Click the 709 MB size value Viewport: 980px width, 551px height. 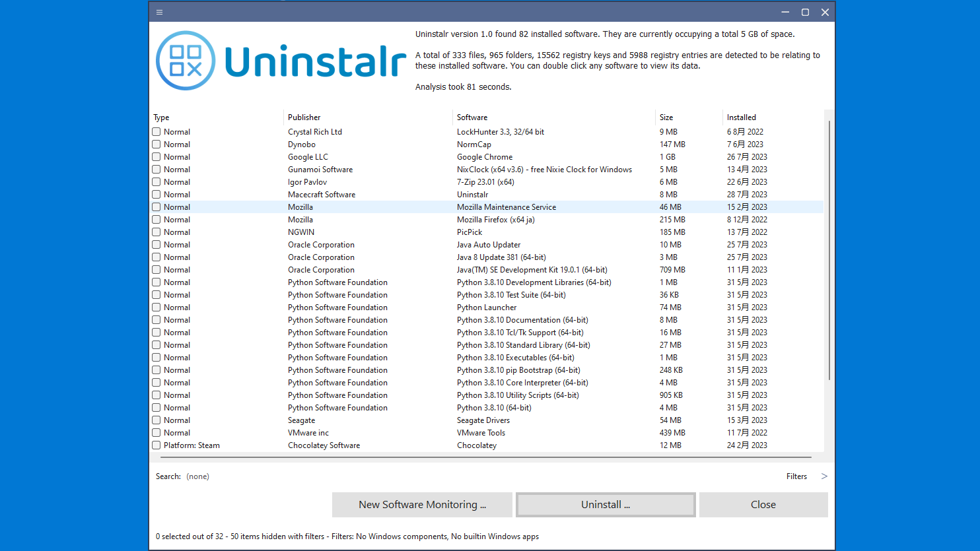(x=672, y=270)
